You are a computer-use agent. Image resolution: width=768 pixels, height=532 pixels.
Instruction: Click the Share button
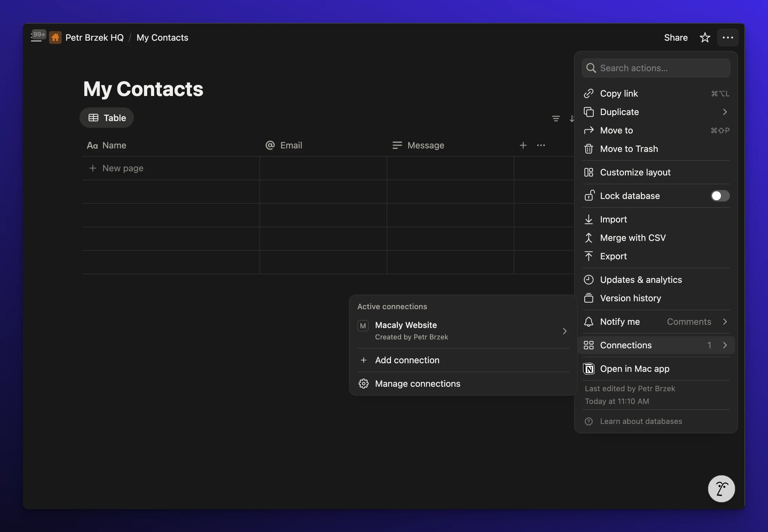[x=676, y=37]
